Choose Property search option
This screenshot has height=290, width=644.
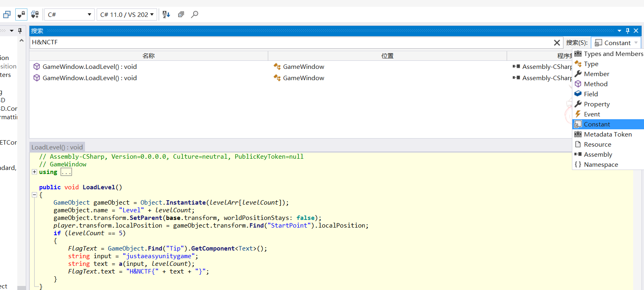pyautogui.click(x=608, y=104)
